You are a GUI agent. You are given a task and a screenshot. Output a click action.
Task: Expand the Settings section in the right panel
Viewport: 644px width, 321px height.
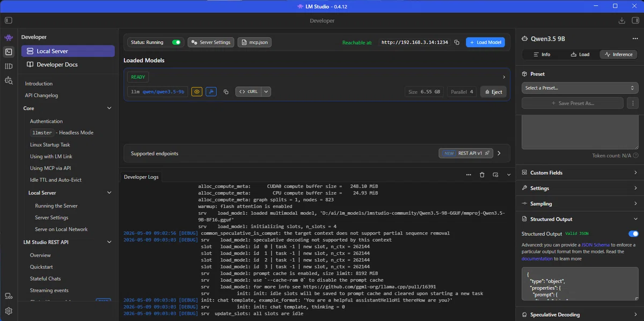click(580, 188)
